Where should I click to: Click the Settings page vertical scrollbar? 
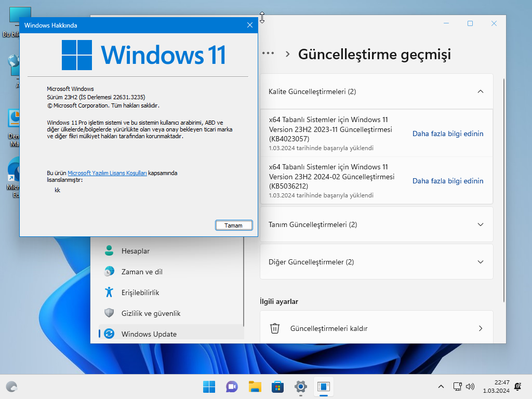(x=503, y=190)
